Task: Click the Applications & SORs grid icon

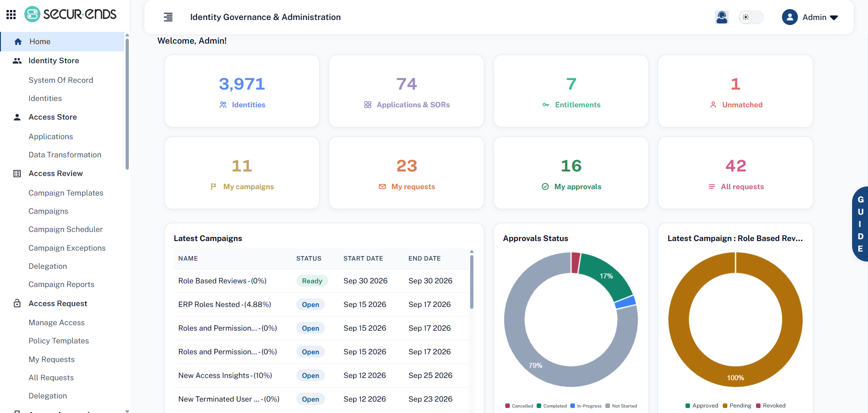Action: pyautogui.click(x=368, y=105)
